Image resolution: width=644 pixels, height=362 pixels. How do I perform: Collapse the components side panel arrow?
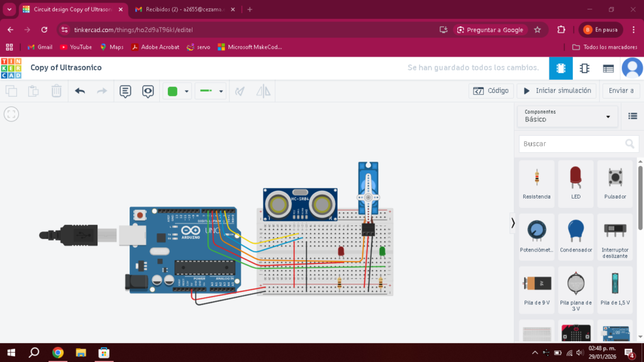[513, 222]
